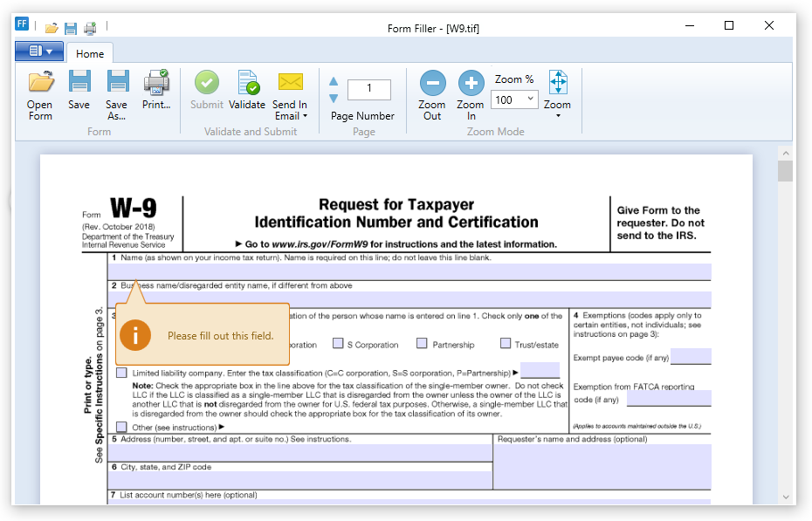Click the Save icon in ribbon
Viewport: 812px width, 521px height.
pos(79,83)
